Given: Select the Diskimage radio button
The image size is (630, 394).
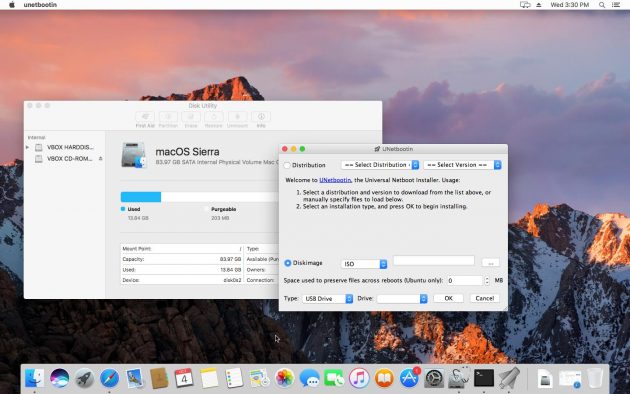Looking at the screenshot, I should tap(288, 263).
